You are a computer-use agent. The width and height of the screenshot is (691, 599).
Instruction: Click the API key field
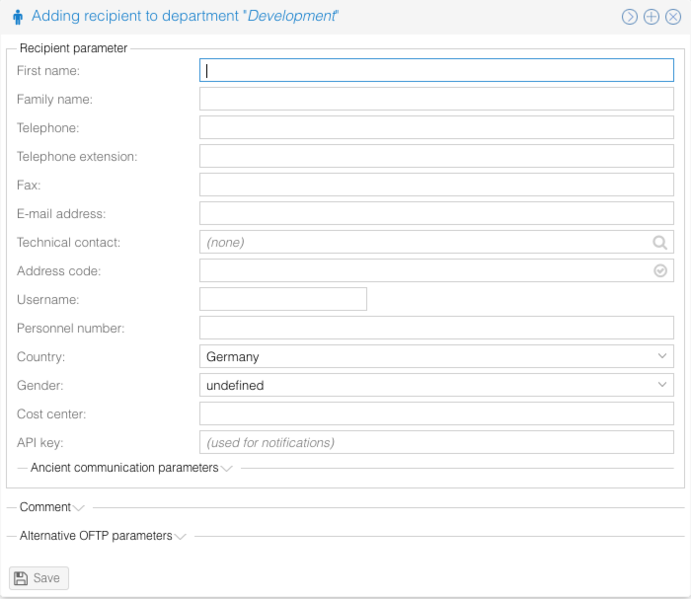pos(437,443)
